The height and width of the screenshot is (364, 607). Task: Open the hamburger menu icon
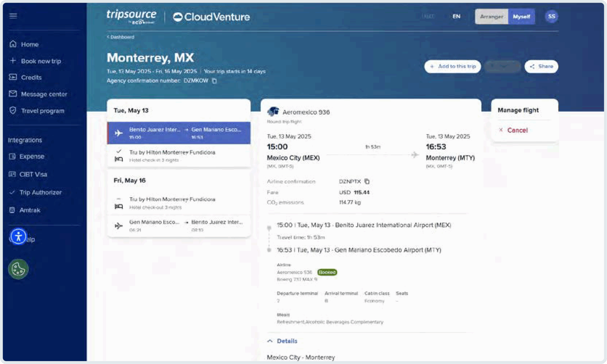click(13, 16)
